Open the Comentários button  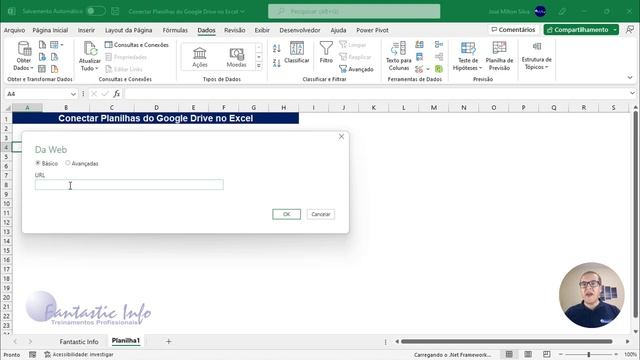pos(513,30)
